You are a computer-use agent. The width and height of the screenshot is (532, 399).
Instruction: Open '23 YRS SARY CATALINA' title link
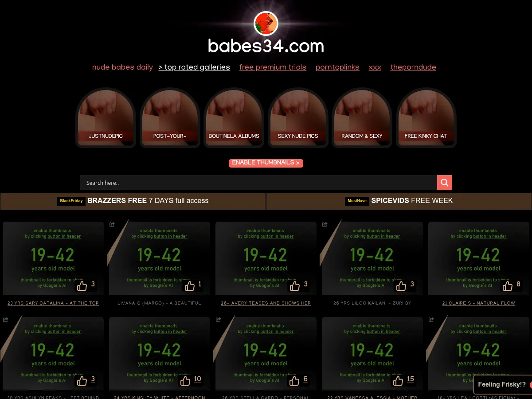click(x=53, y=303)
